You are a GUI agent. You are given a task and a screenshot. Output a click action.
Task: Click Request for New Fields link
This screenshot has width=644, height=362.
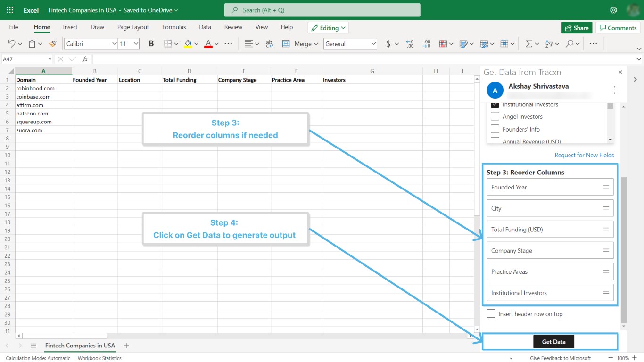(584, 155)
